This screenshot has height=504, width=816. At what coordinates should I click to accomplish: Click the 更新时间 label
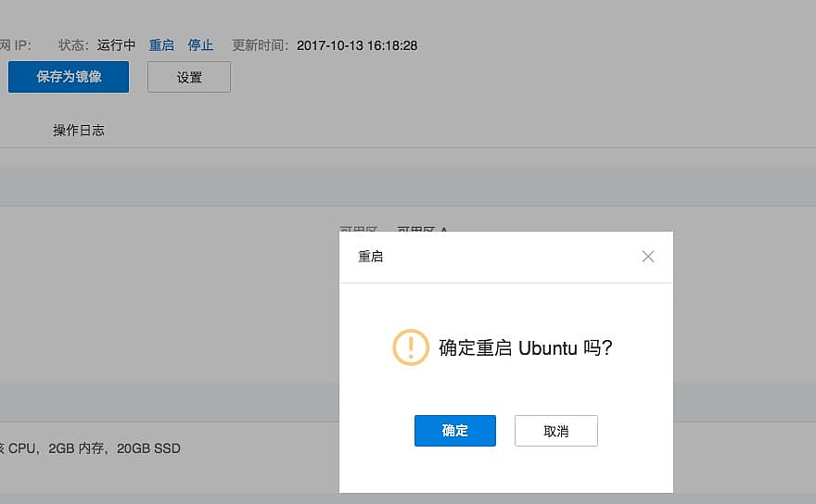pos(258,45)
